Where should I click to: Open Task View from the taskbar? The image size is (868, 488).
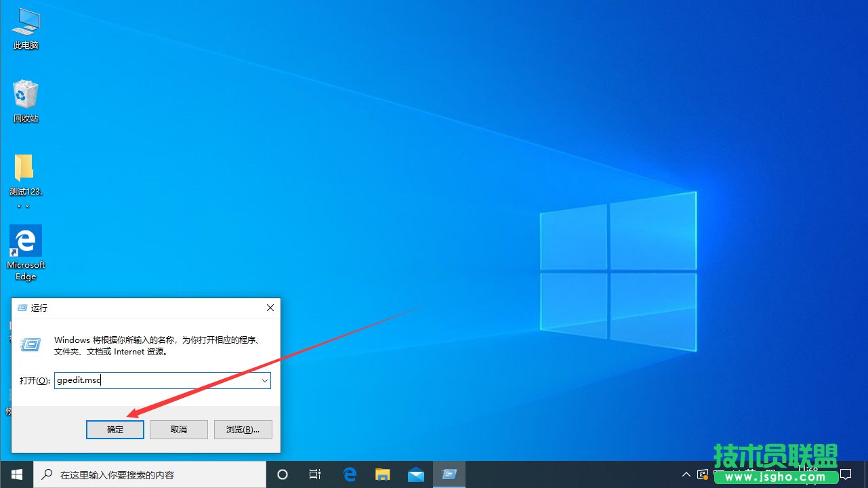(x=315, y=474)
